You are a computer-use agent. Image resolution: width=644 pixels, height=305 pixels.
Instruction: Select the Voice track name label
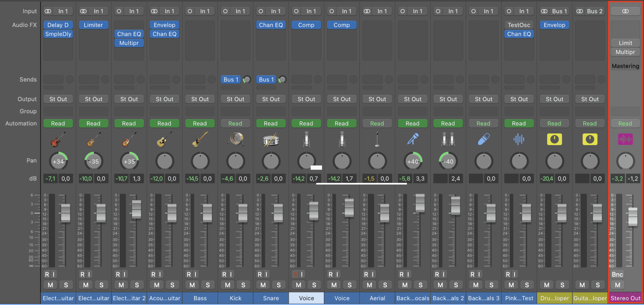point(306,298)
